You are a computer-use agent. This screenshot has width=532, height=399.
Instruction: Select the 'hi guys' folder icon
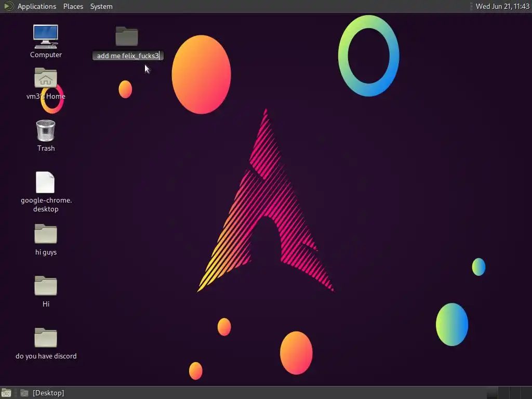tap(46, 234)
